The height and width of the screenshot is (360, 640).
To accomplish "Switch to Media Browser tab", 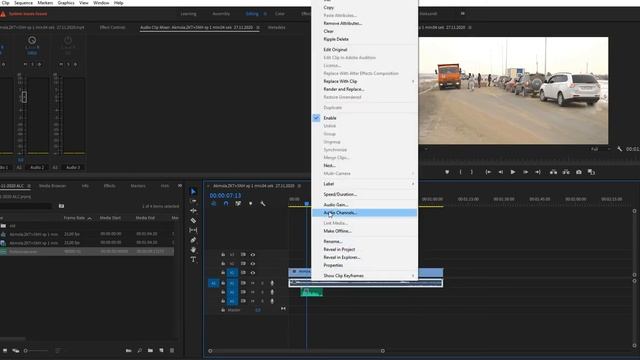I will pos(52,186).
